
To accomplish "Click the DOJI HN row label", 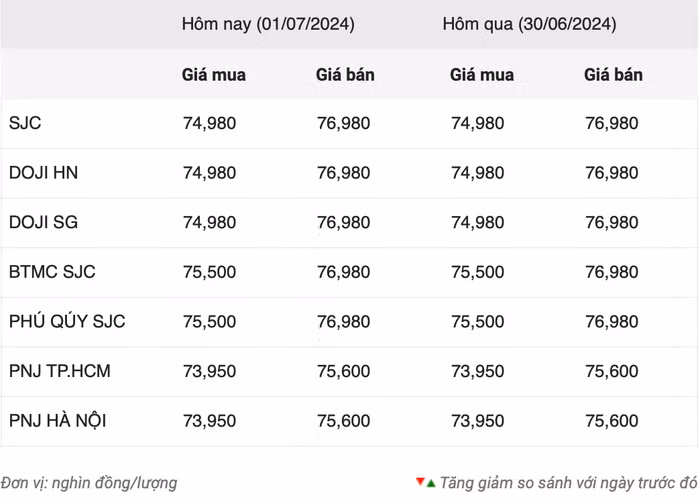I will (43, 173).
